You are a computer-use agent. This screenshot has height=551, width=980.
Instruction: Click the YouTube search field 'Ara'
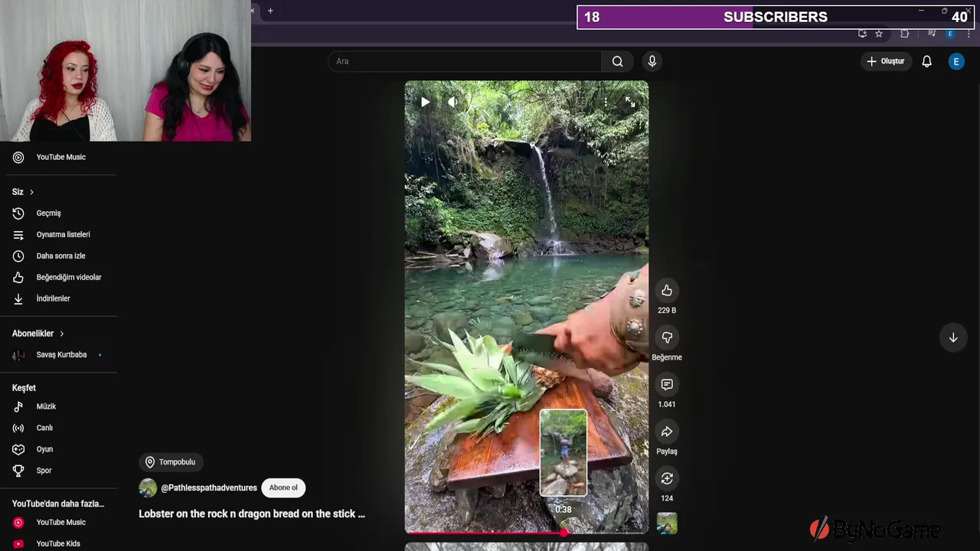pyautogui.click(x=465, y=61)
